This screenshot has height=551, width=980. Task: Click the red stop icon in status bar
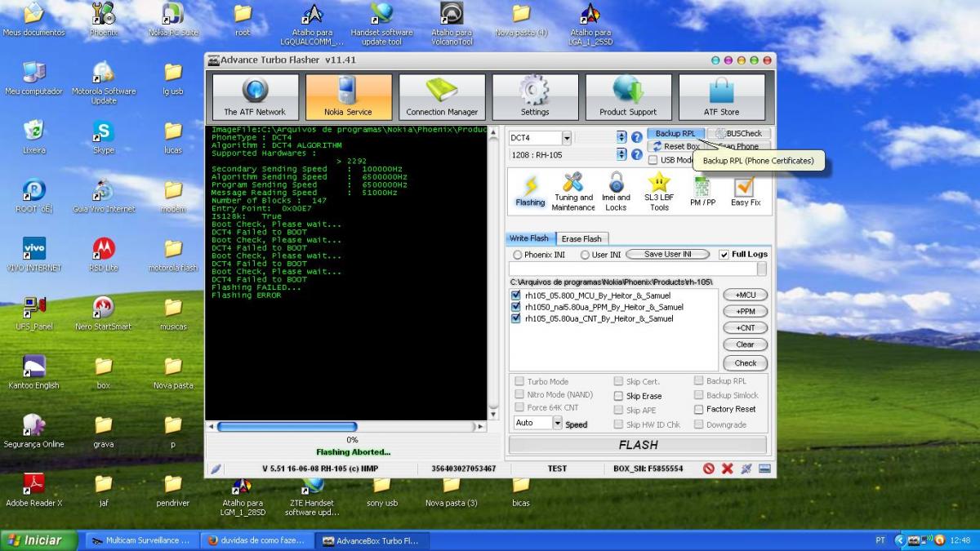(x=709, y=469)
